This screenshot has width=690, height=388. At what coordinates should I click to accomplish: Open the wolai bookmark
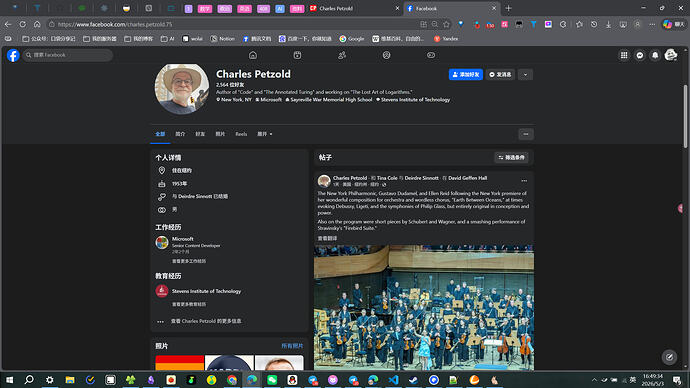(192, 39)
